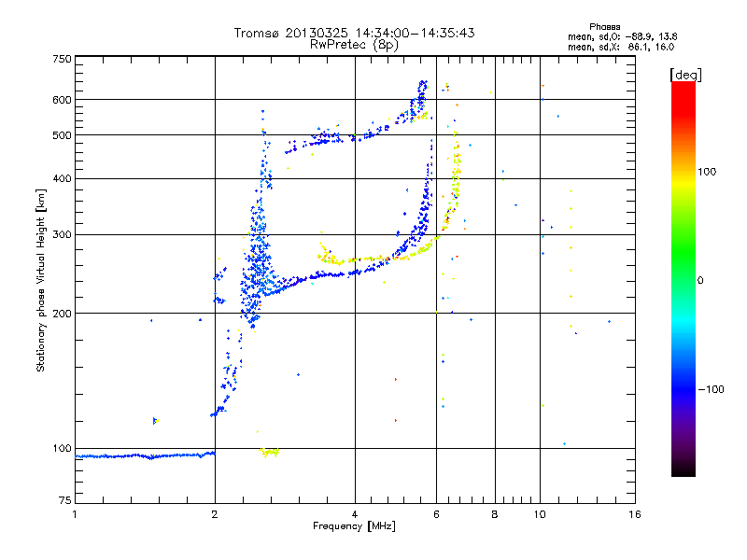This screenshot has height=560, width=747.
Task: Click the colorbar label '-100'
Action: coord(711,389)
